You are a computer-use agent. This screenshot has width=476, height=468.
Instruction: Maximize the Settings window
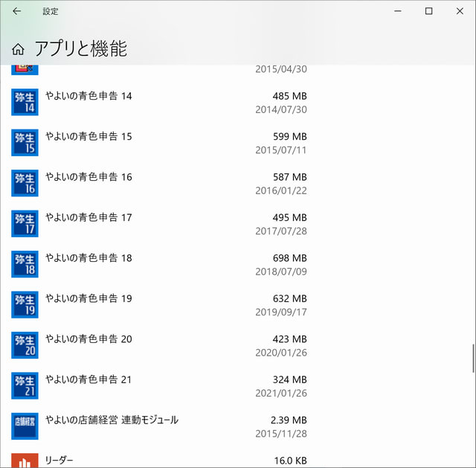[x=428, y=11]
